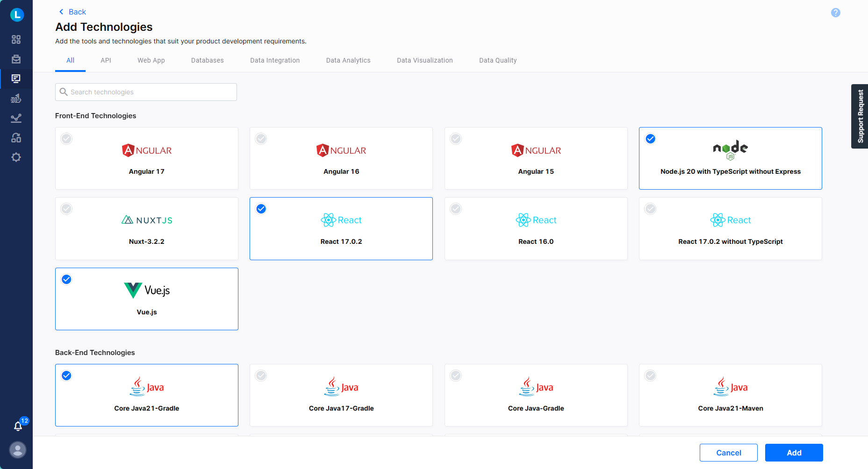Open the branching workflow icon in sidebar
Screen dimensions: 868x469
point(16,118)
